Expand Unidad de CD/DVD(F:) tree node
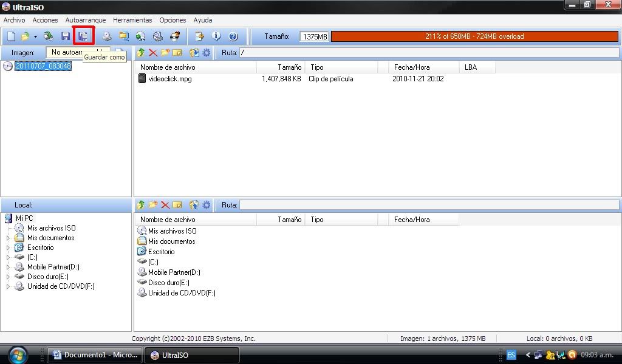Viewport: 622px width, 364px height. click(x=8, y=286)
